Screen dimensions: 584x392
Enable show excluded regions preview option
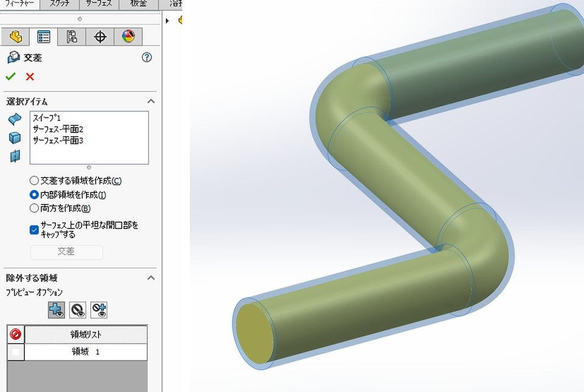pos(78,310)
